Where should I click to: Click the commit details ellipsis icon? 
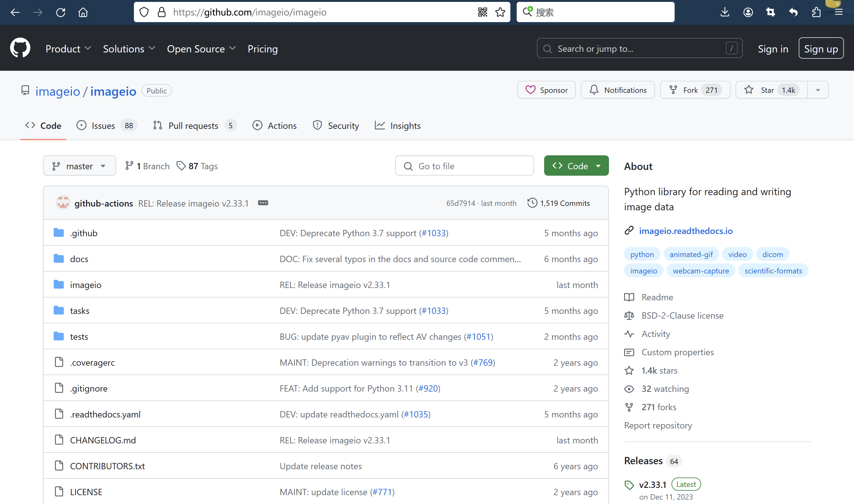(x=263, y=203)
